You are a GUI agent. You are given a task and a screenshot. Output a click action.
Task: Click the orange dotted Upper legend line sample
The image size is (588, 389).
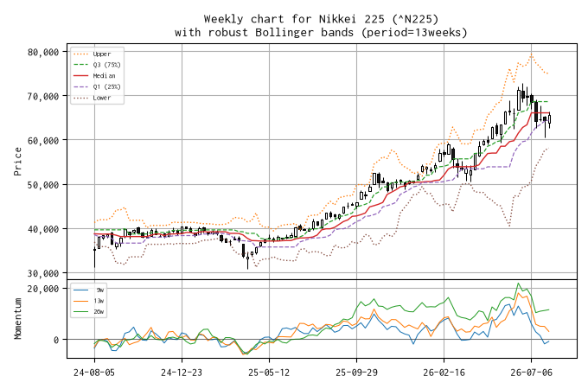click(81, 54)
